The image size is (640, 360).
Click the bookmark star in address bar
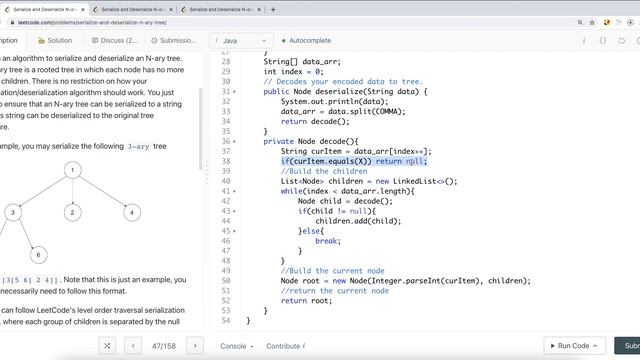(x=592, y=22)
